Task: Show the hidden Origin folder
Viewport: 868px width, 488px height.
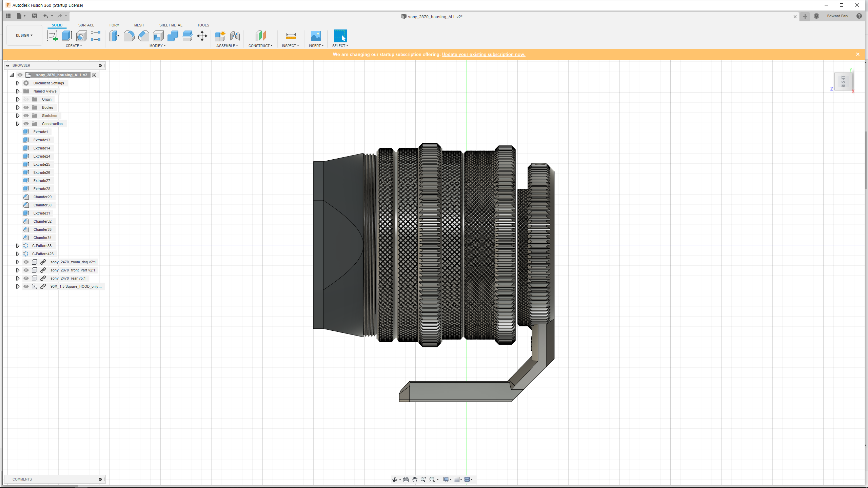Action: (x=26, y=99)
